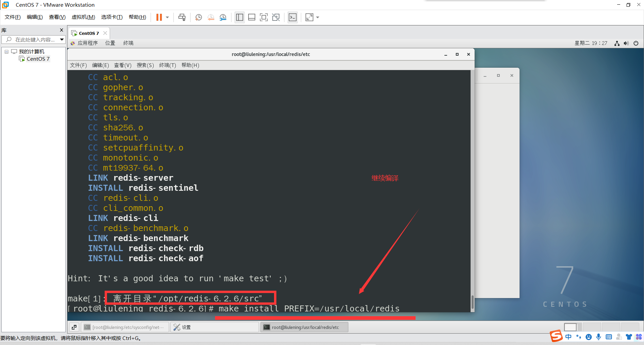
Task: Click the volume icon in GNOME bar
Action: [626, 43]
